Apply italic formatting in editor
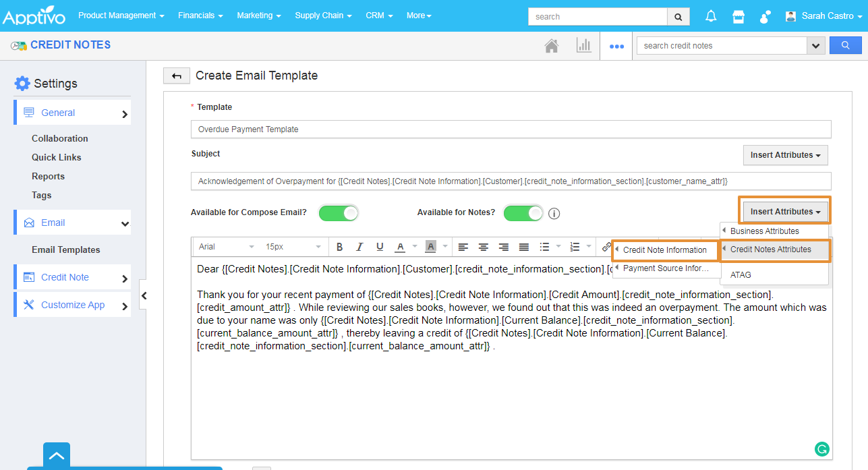The width and height of the screenshot is (868, 470). (x=359, y=247)
